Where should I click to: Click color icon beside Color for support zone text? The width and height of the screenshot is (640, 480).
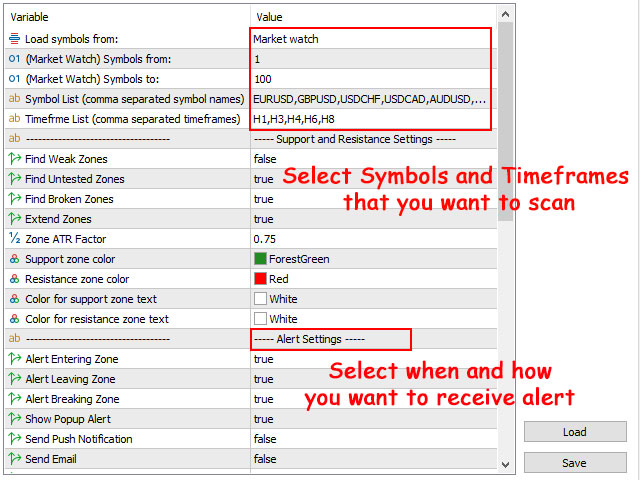click(14, 299)
